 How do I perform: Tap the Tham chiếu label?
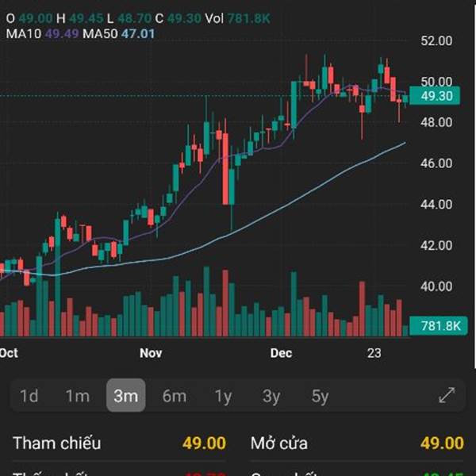coord(57,443)
